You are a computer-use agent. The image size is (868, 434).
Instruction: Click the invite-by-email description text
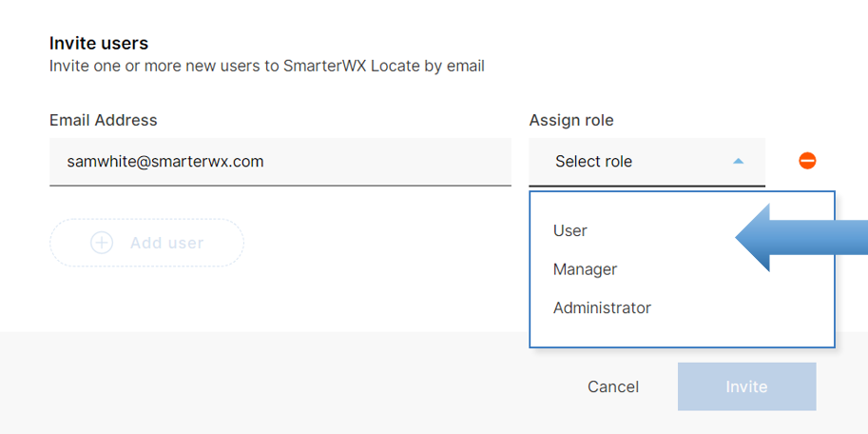pyautogui.click(x=267, y=67)
